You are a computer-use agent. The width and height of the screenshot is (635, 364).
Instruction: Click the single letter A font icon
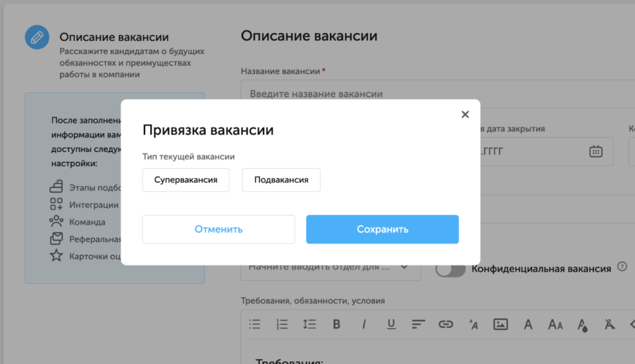528,324
